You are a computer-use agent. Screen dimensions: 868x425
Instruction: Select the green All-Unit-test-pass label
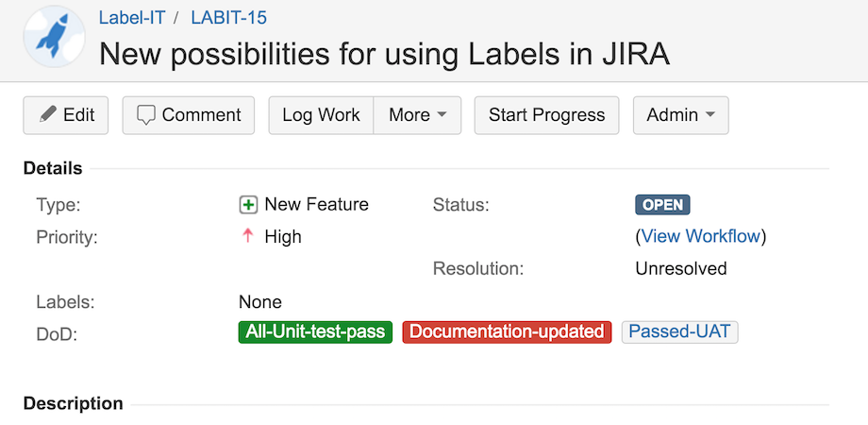[314, 332]
